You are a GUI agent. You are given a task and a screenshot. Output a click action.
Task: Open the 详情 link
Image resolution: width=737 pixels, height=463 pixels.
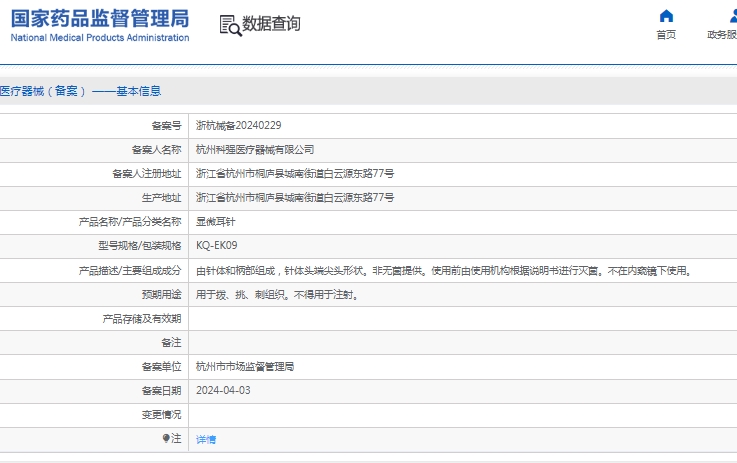[206, 439]
